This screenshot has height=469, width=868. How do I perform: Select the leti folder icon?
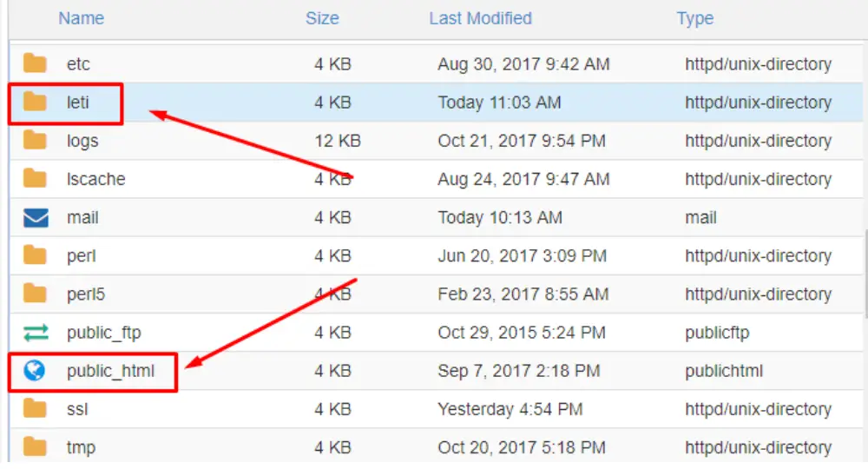click(x=35, y=102)
